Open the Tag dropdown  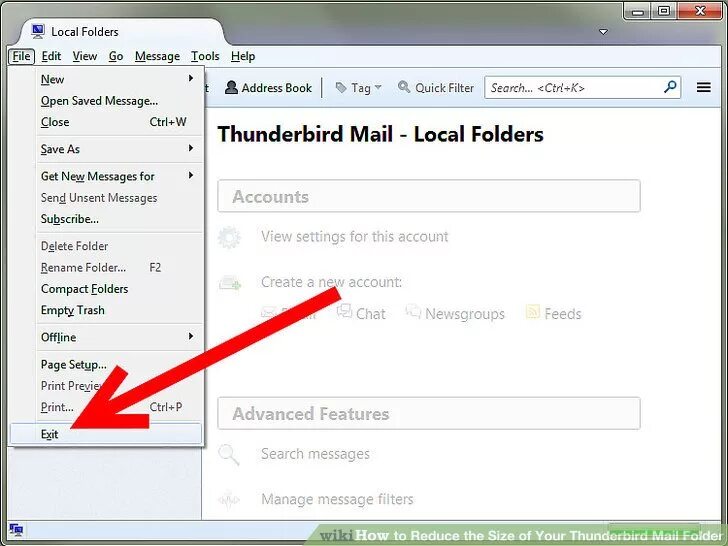(x=358, y=88)
